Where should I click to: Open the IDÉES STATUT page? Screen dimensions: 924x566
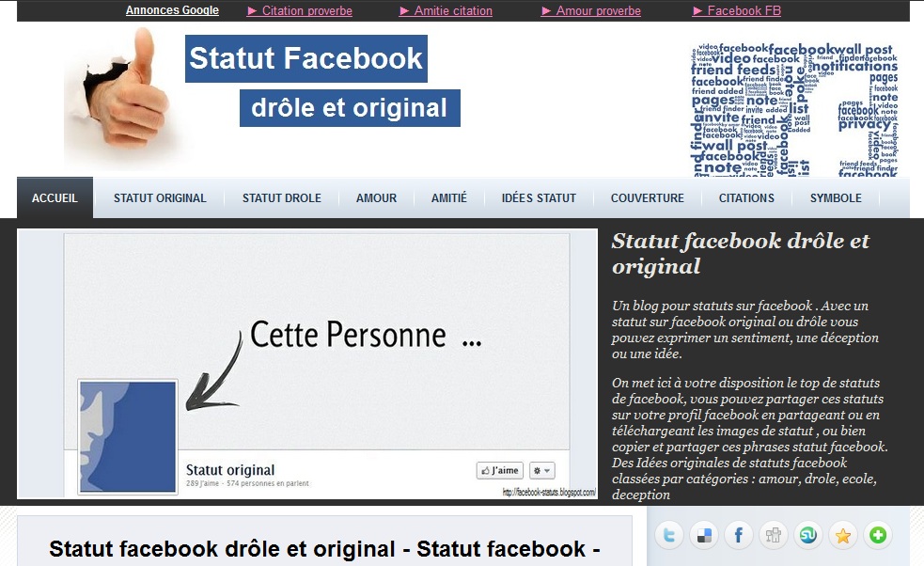[539, 198]
